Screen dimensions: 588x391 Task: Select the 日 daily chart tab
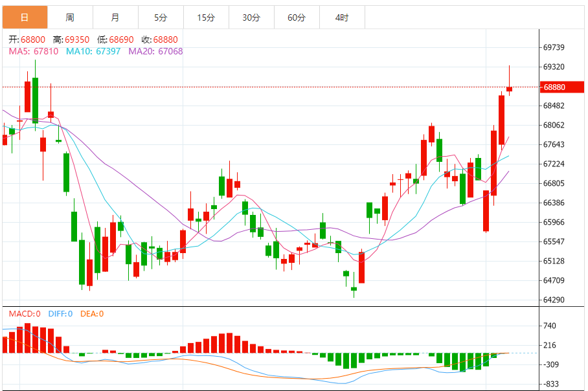pos(25,17)
